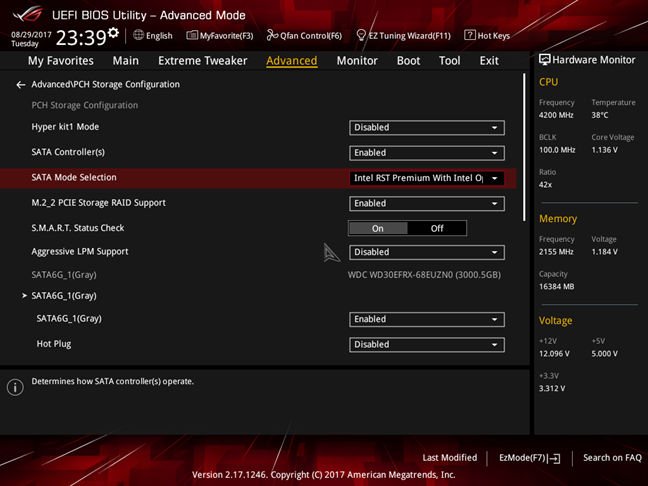
Task: Click the Aggressive LPM Support label
Action: (80, 252)
